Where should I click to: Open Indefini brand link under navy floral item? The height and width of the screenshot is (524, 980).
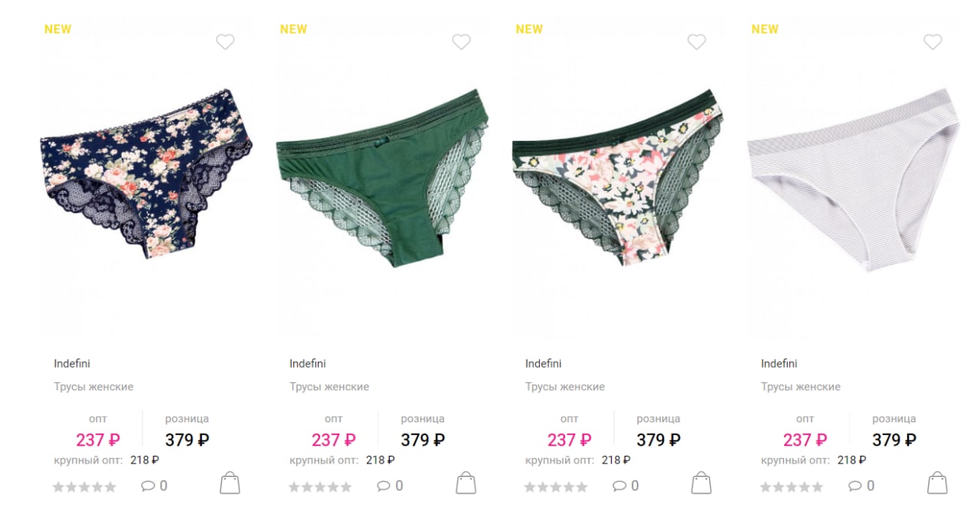click(72, 363)
